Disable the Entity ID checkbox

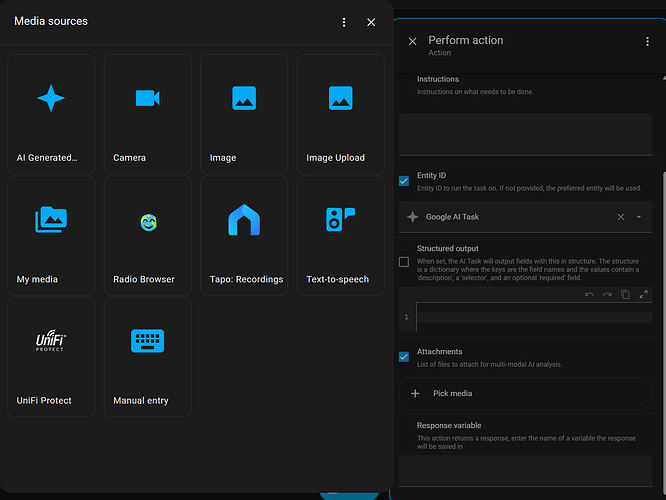pyautogui.click(x=404, y=181)
